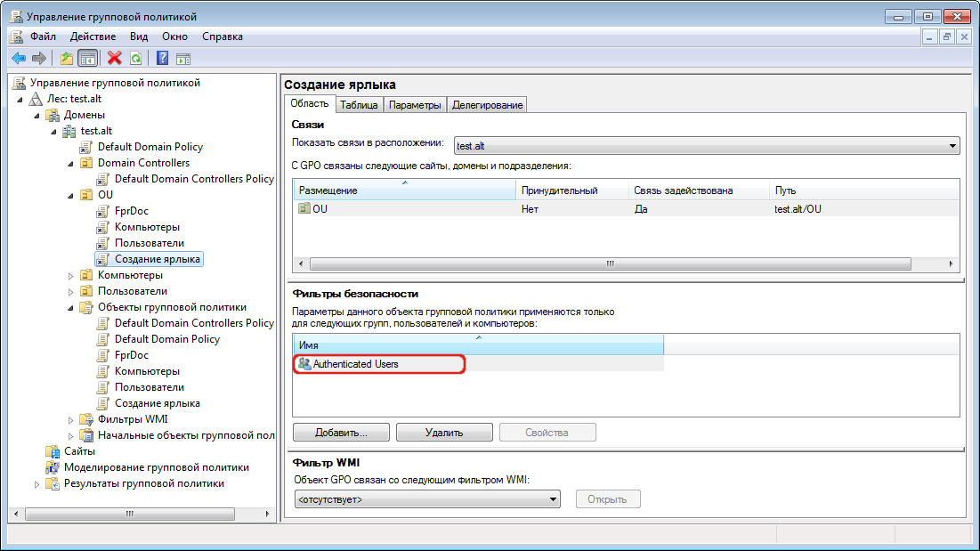Click the GPO link icon beside FprDoc under OU

pyautogui.click(x=103, y=211)
